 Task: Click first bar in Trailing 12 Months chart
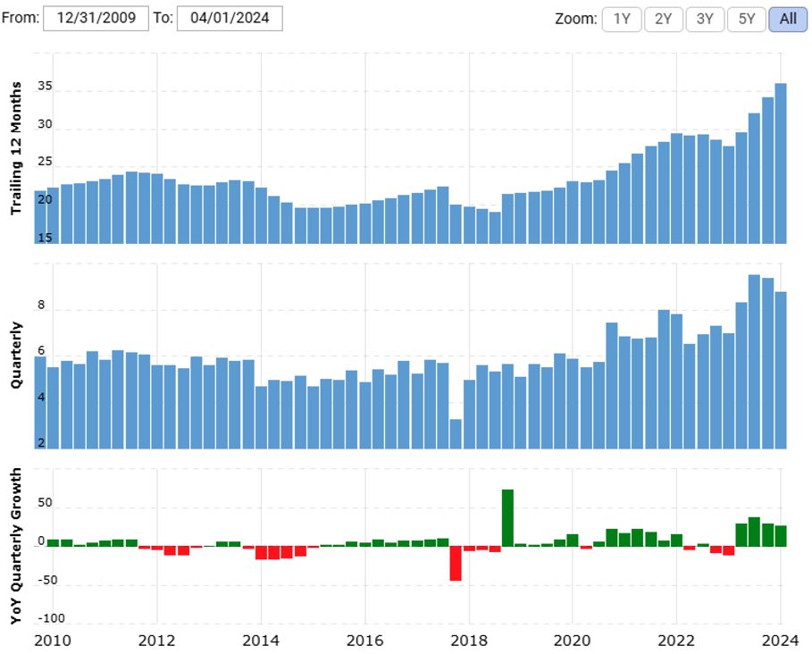click(40, 216)
